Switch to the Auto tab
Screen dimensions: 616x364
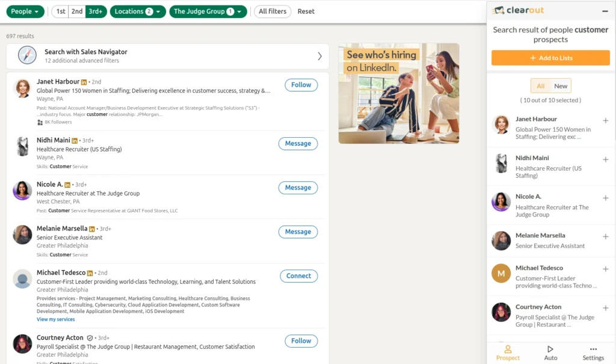tap(550, 353)
